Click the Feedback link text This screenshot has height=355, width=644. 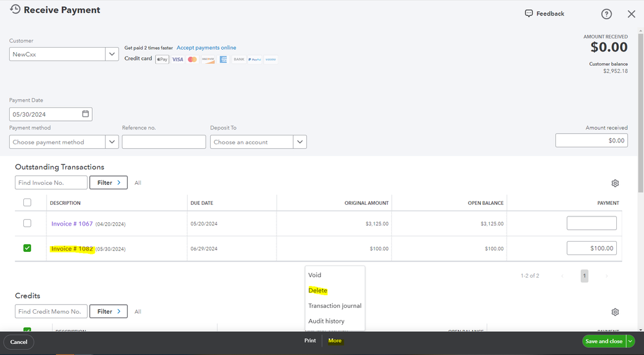[x=550, y=14]
